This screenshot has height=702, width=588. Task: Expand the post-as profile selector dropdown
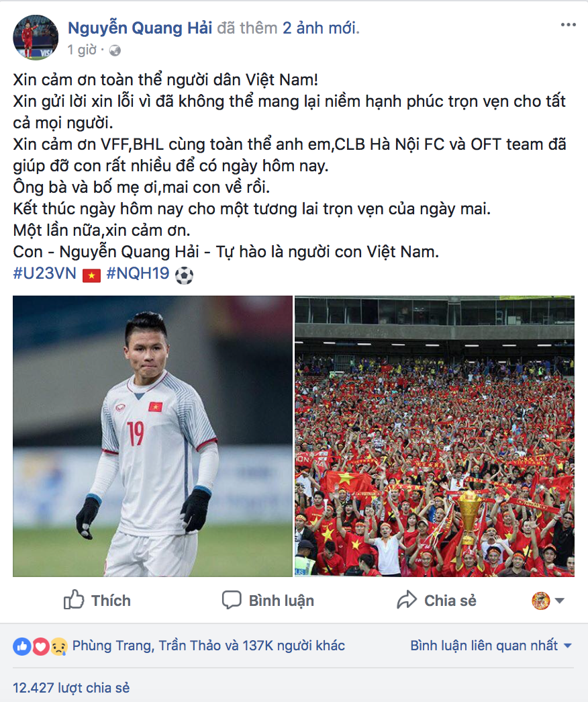(548, 601)
